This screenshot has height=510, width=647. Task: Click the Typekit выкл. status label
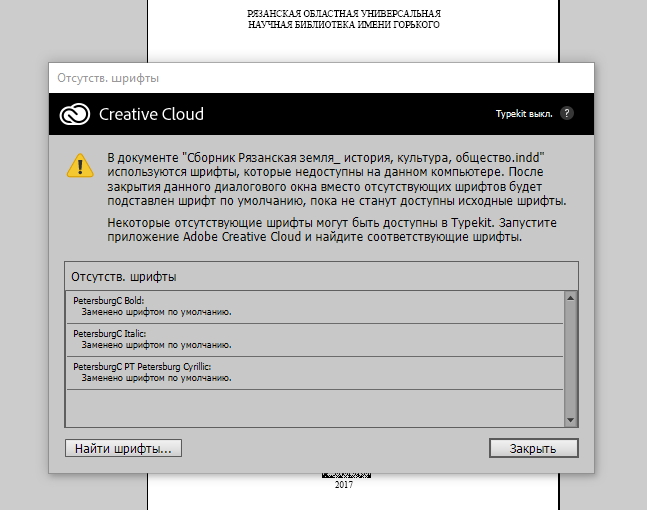pyautogui.click(x=524, y=114)
